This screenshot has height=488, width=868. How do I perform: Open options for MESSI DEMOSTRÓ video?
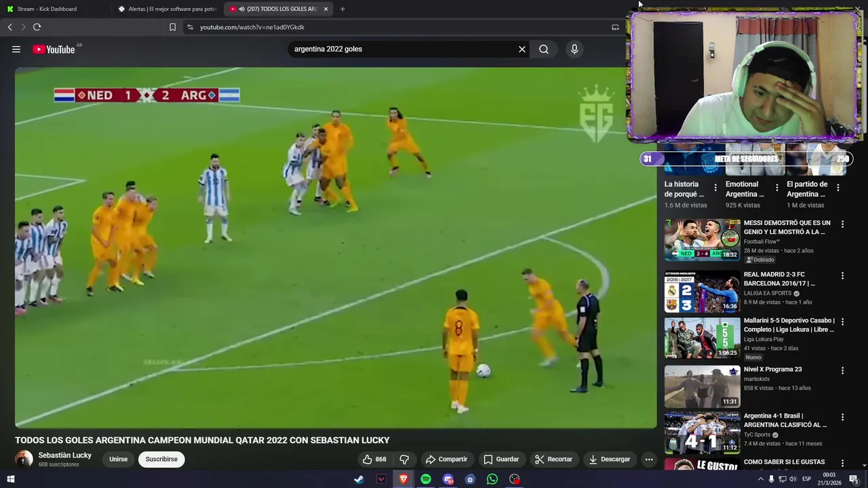click(843, 224)
